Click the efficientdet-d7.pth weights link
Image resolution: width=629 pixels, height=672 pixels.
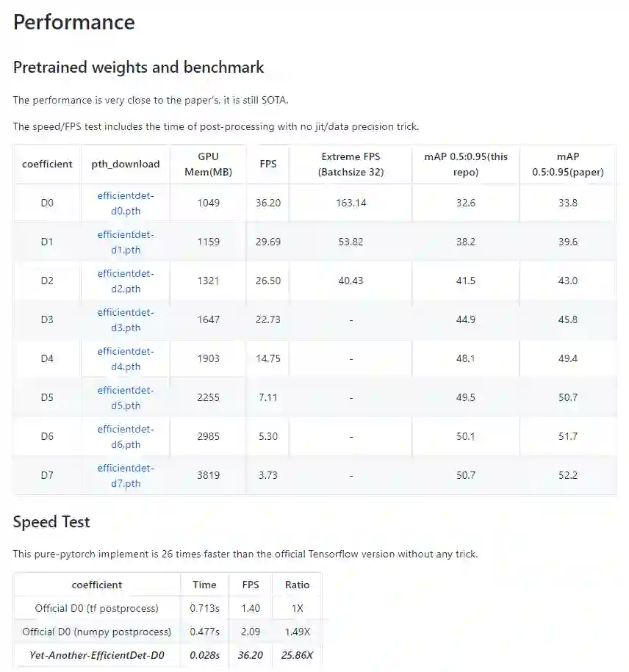click(126, 475)
